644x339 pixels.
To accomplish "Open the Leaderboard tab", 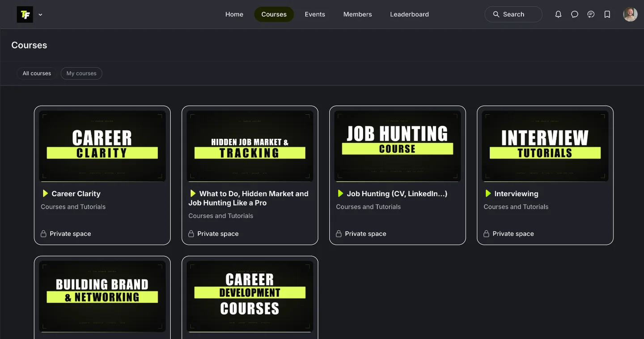I will (409, 14).
